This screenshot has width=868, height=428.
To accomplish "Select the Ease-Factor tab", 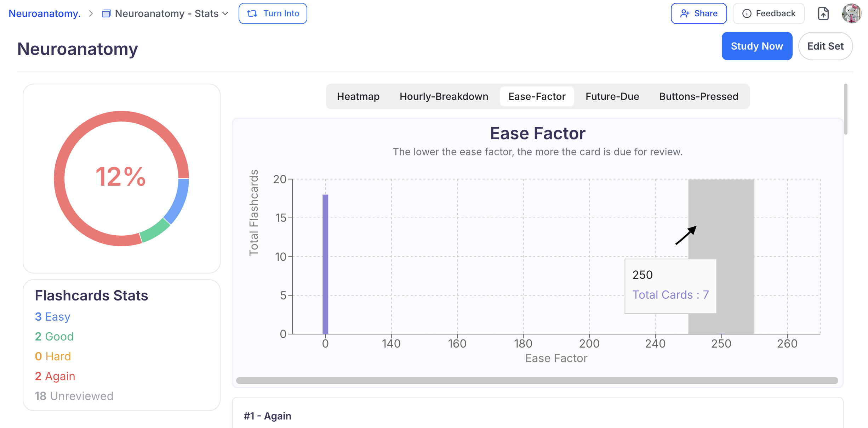I will [x=537, y=96].
